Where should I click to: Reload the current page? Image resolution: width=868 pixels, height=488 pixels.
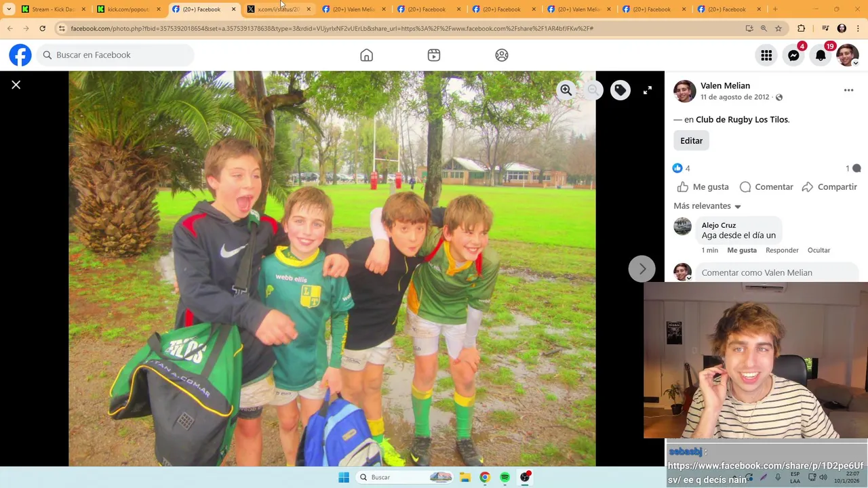pos(42,28)
